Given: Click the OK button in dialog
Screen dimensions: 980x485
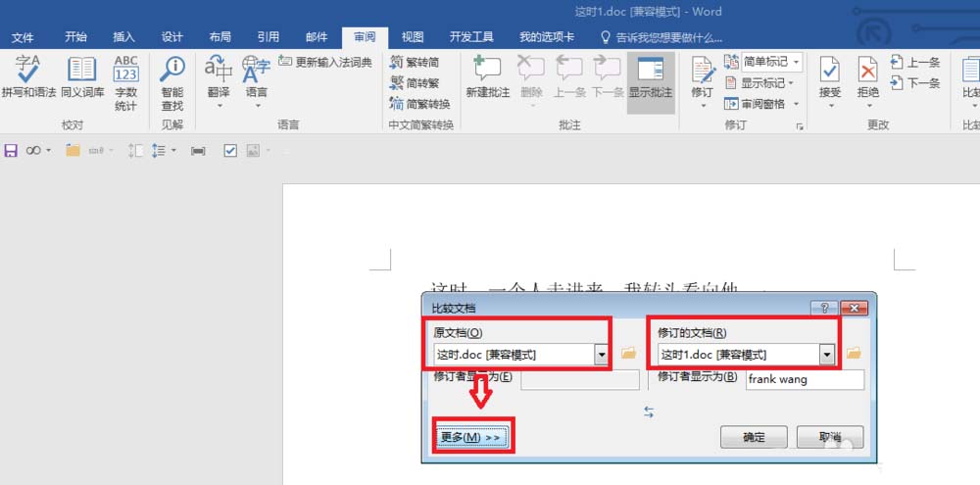Looking at the screenshot, I should click(x=754, y=437).
